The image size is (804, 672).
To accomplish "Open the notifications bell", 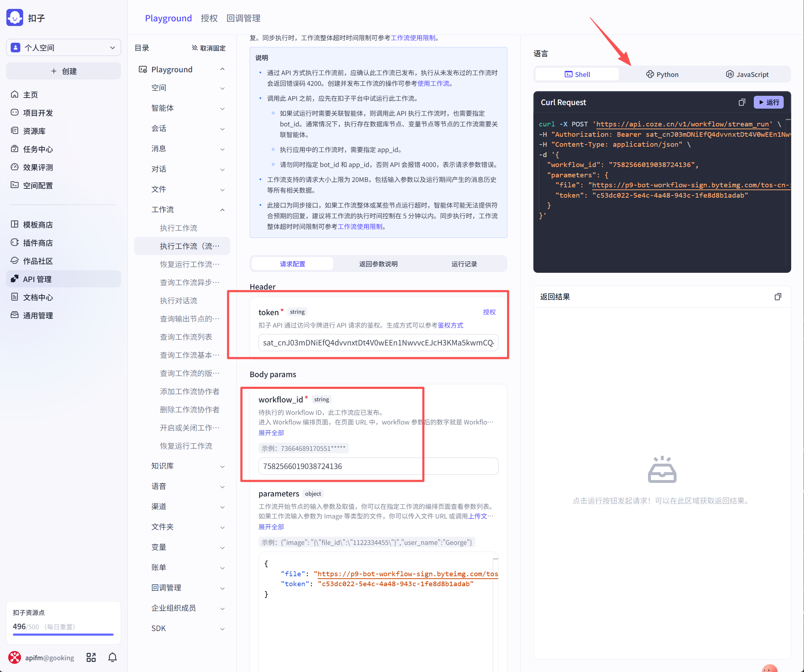I will click(x=112, y=657).
